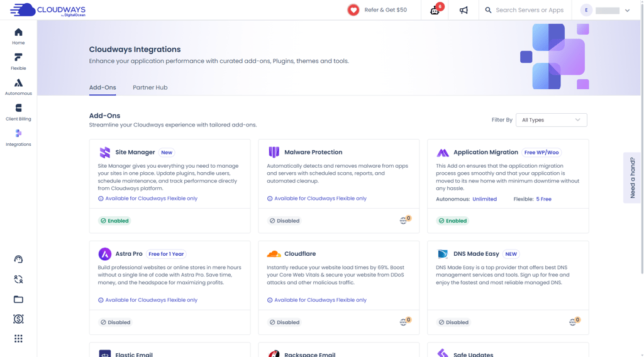
Task: Click the search magnifier icon
Action: coord(488,10)
